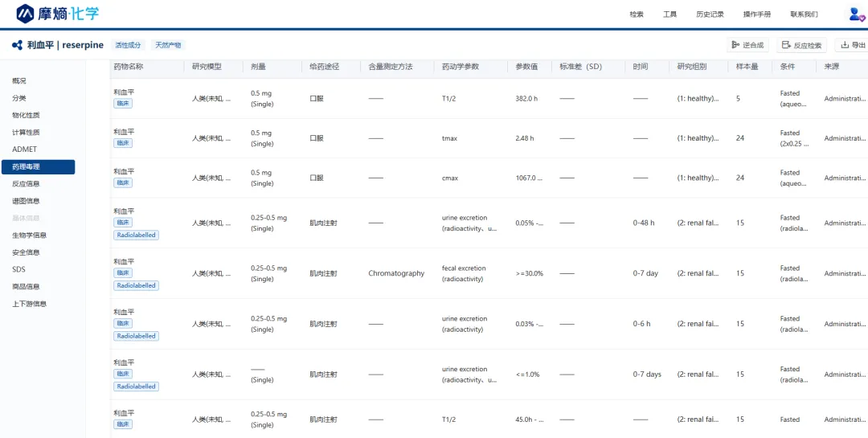Click the molecule icon beside 利血平 title
868x438 pixels.
click(x=17, y=45)
